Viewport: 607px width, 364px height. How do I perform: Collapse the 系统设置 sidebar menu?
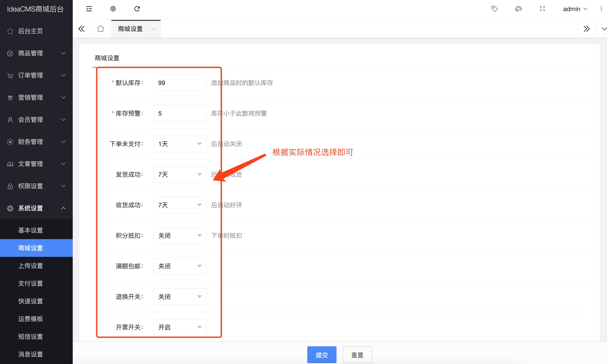(36, 208)
